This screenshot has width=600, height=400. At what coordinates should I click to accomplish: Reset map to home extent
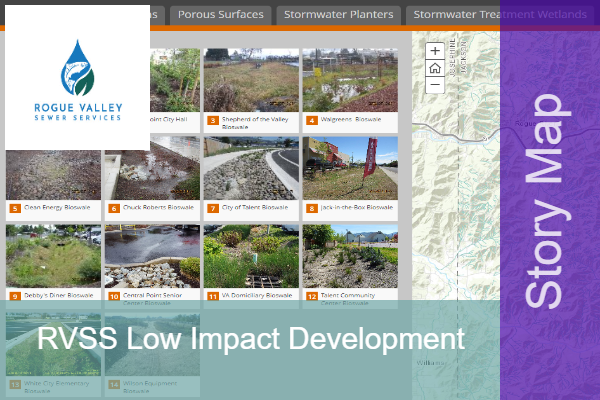pos(435,68)
